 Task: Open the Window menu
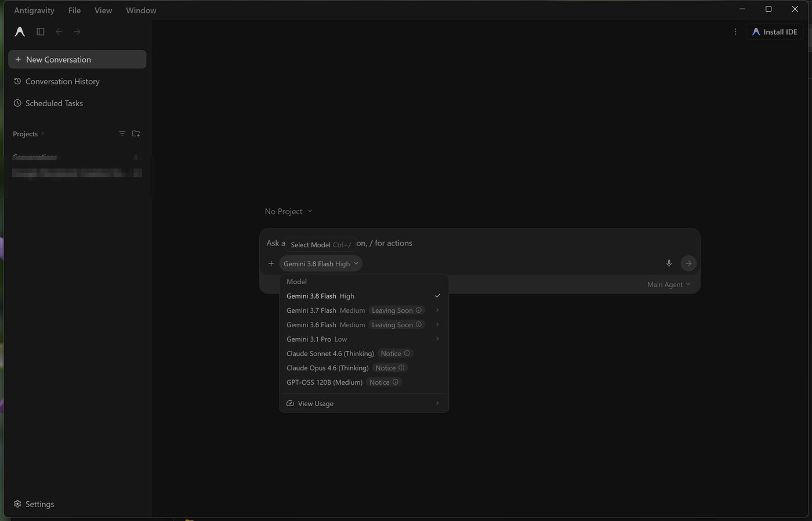(x=141, y=10)
